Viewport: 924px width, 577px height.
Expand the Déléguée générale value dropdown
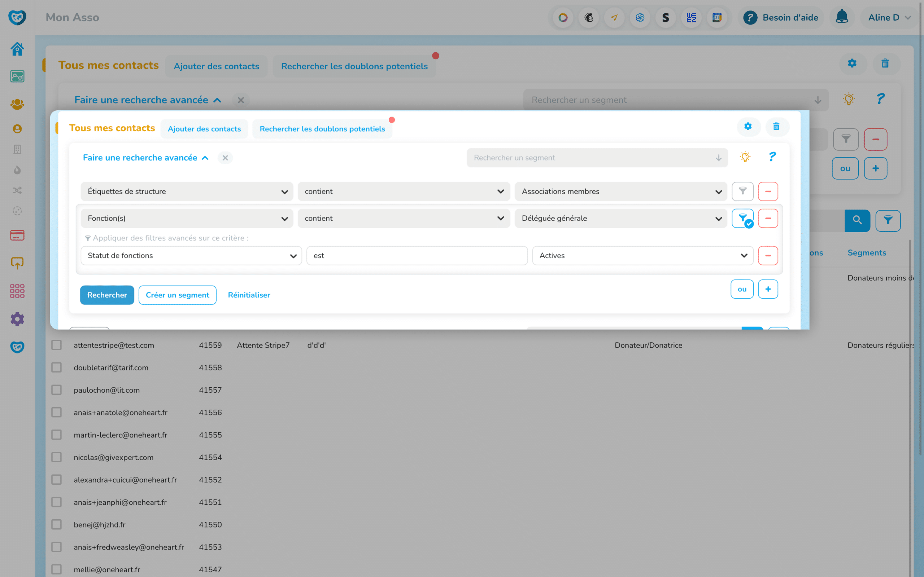(620, 218)
